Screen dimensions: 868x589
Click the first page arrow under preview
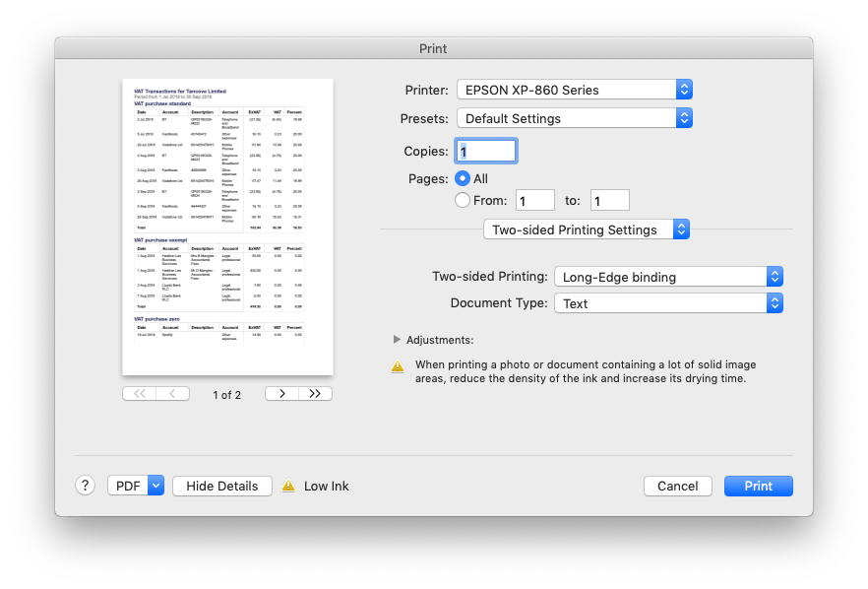139,392
